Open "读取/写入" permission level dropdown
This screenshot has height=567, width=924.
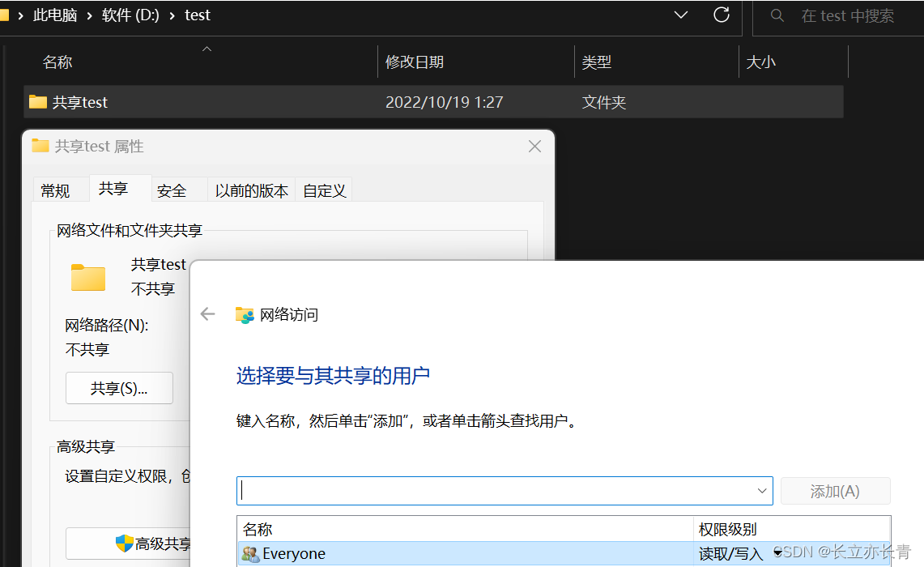tap(778, 553)
